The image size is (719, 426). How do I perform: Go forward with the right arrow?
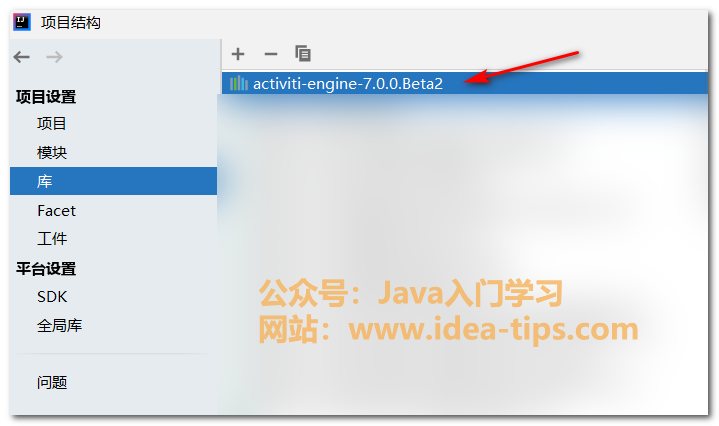coord(54,57)
